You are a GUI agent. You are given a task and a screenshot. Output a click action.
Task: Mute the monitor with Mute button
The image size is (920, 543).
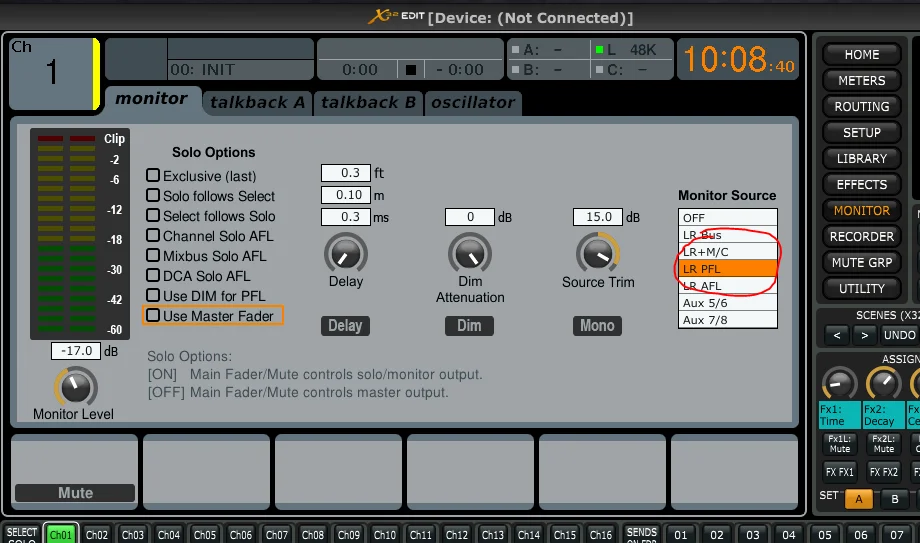click(x=75, y=493)
